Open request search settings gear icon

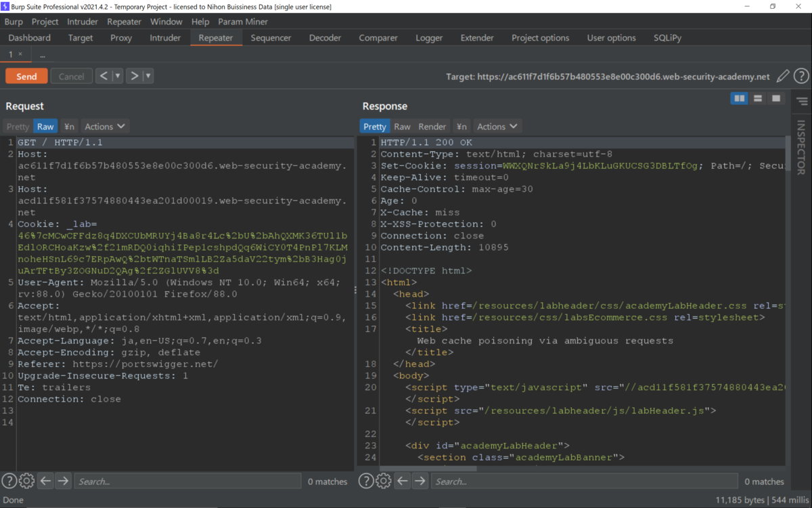26,481
